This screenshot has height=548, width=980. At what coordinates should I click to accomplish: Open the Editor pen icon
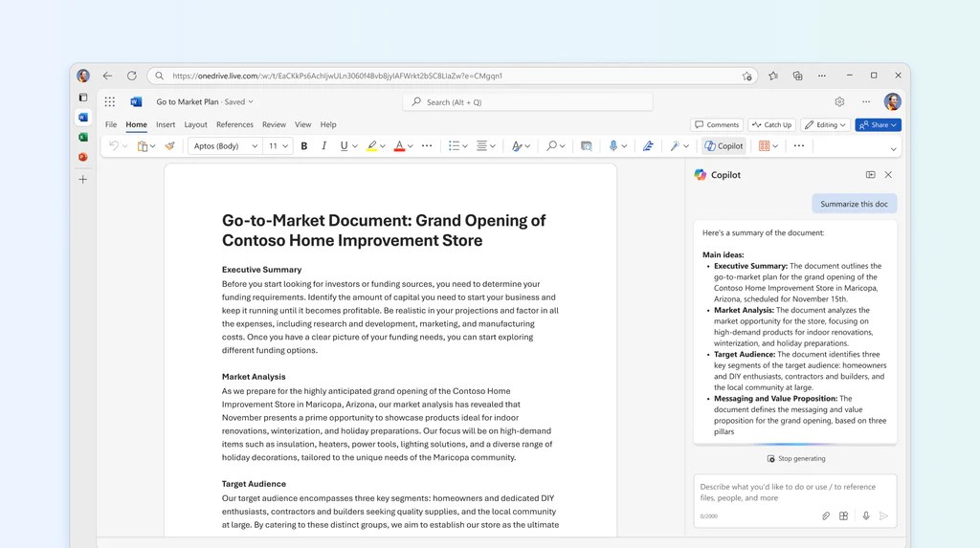coord(648,145)
